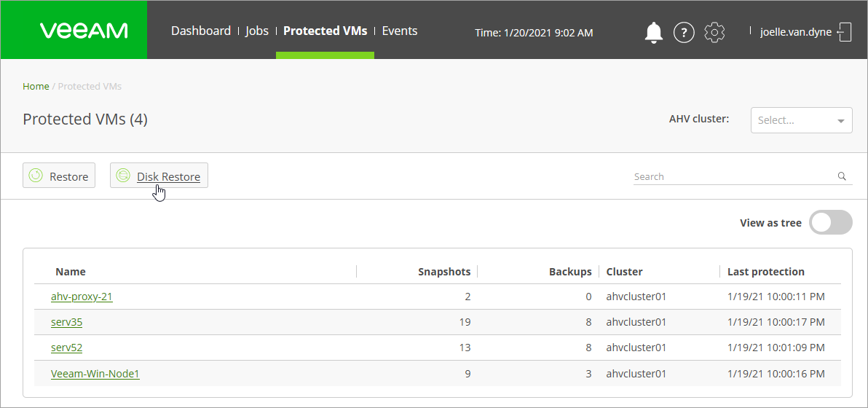This screenshot has width=868, height=408.
Task: Sort by the Backups column header
Action: click(x=570, y=272)
